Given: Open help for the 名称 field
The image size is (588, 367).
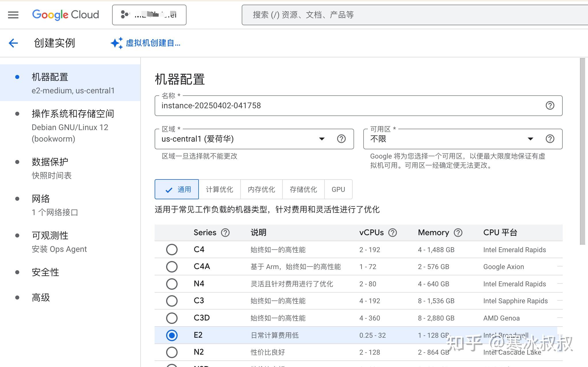Looking at the screenshot, I should (x=550, y=106).
